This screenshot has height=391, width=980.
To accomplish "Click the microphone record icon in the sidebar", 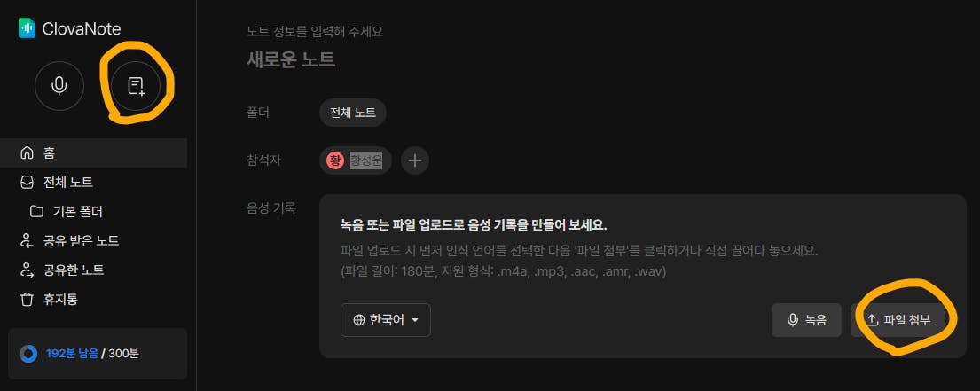I will tap(59, 86).
